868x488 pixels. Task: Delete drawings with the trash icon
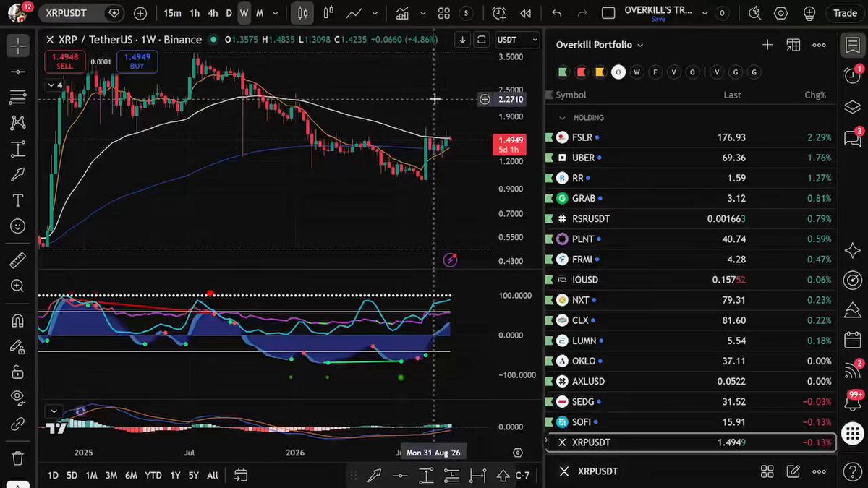tap(18, 458)
